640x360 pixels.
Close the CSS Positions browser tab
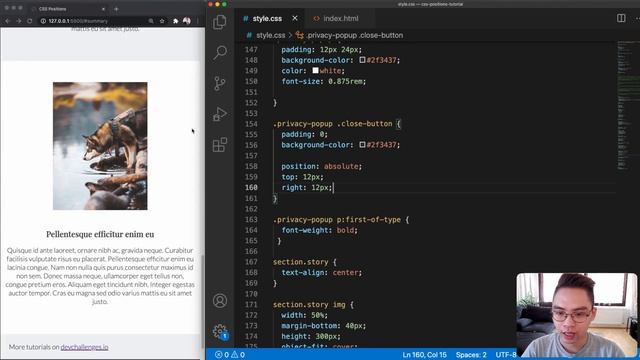pyautogui.click(x=103, y=9)
